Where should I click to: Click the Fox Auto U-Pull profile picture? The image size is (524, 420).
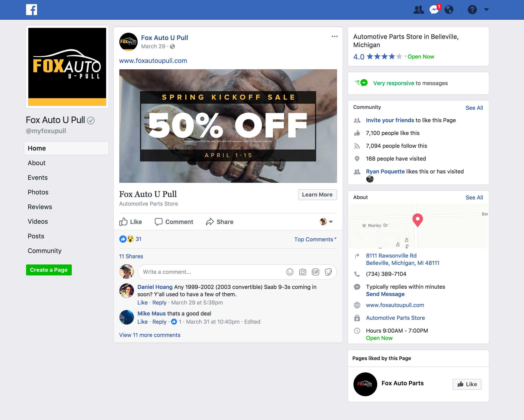(67, 67)
